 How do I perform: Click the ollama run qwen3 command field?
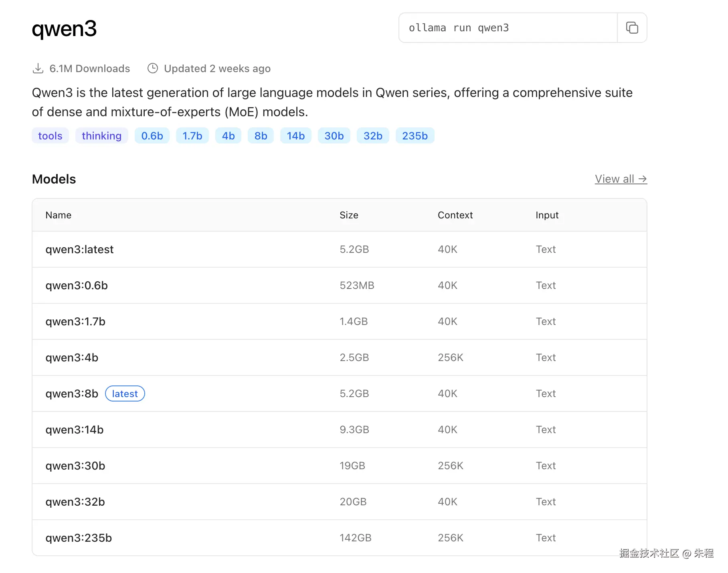click(508, 28)
